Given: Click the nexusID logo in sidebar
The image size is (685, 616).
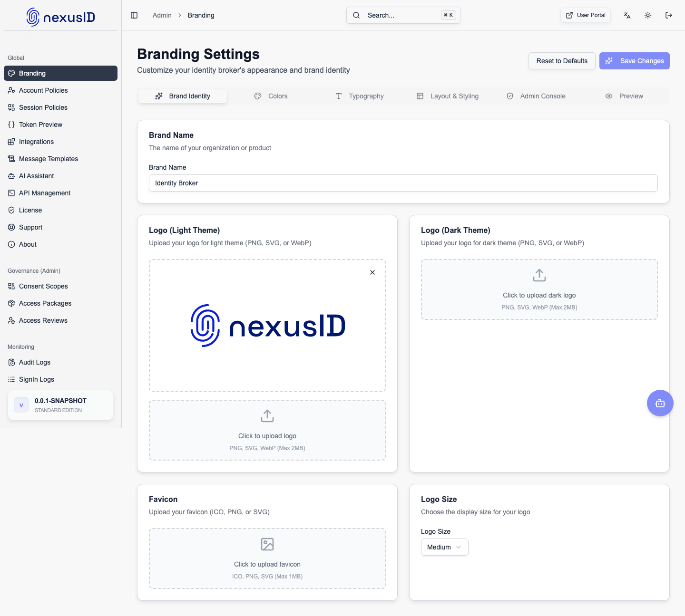Looking at the screenshot, I should [61, 17].
